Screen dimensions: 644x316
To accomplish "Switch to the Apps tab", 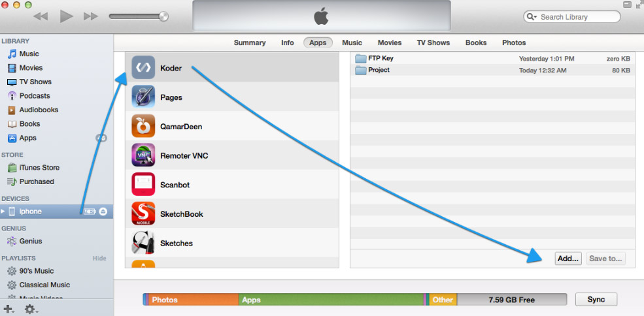I will click(x=318, y=42).
